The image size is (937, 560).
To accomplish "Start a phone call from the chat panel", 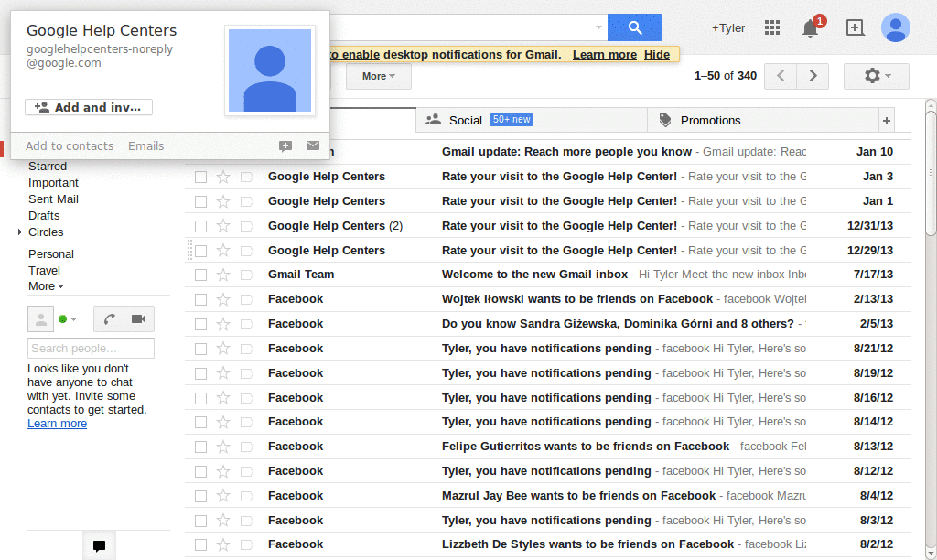I will (x=109, y=318).
